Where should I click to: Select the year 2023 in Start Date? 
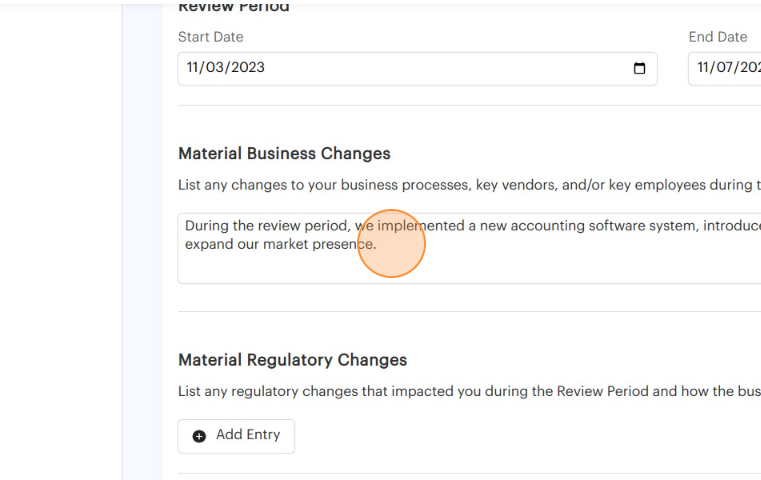click(x=247, y=69)
